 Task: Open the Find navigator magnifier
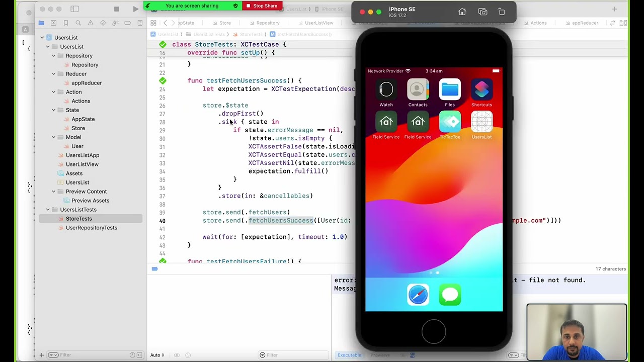78,23
